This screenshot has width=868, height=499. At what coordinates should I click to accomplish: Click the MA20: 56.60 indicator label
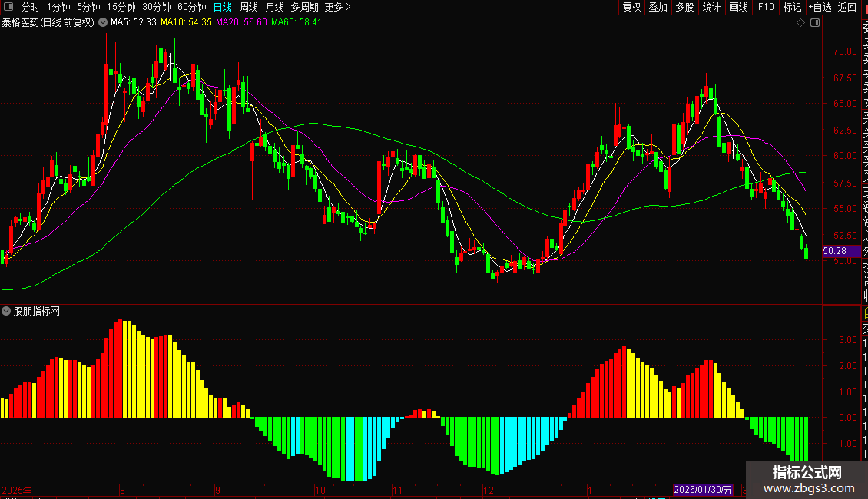pyautogui.click(x=241, y=23)
